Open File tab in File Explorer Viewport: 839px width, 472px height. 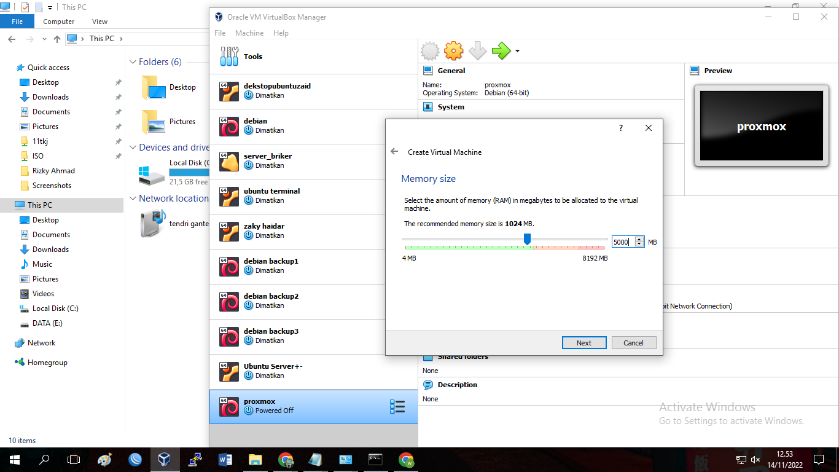(x=17, y=21)
